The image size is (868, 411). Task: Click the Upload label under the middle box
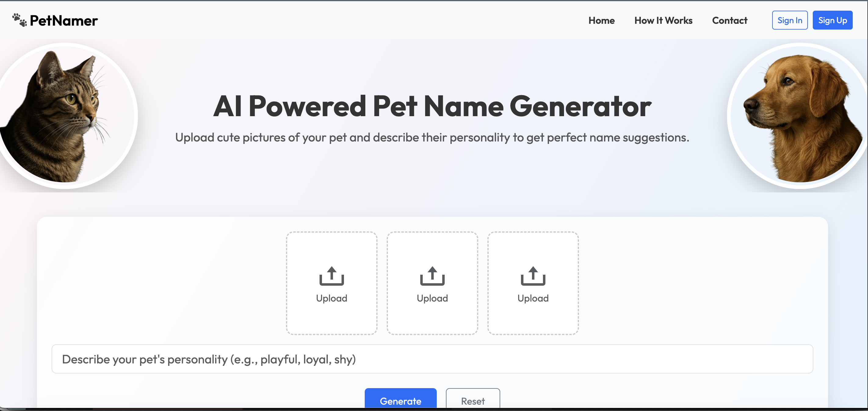click(x=432, y=298)
